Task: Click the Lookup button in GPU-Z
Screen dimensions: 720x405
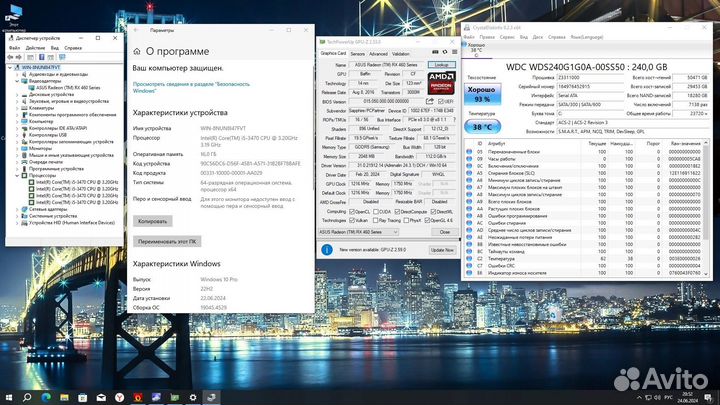Action: (442, 65)
